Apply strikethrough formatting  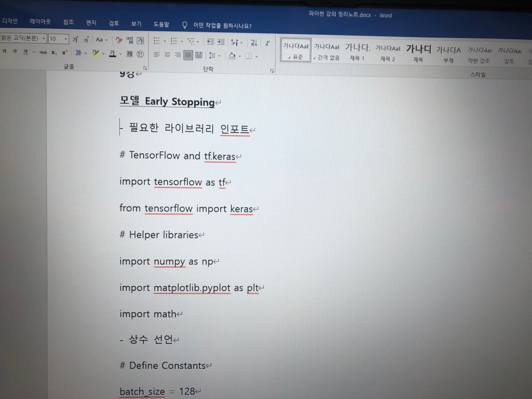point(43,52)
